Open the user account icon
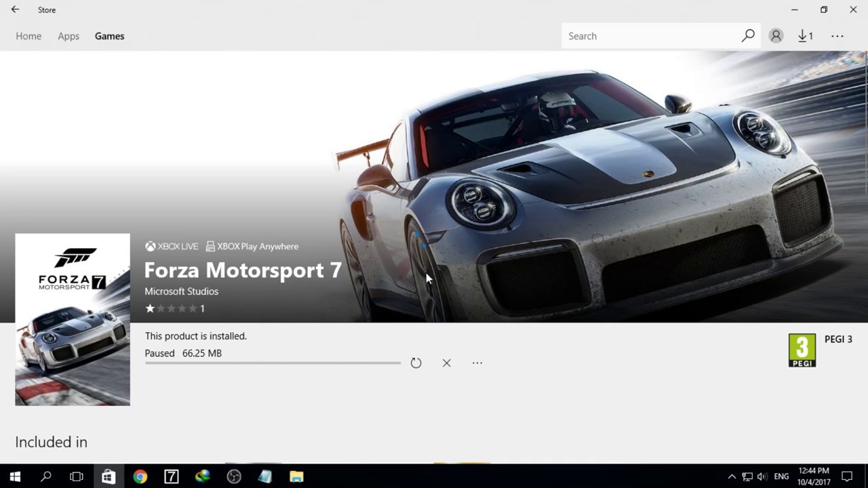Viewport: 868px width, 488px height. 776,36
